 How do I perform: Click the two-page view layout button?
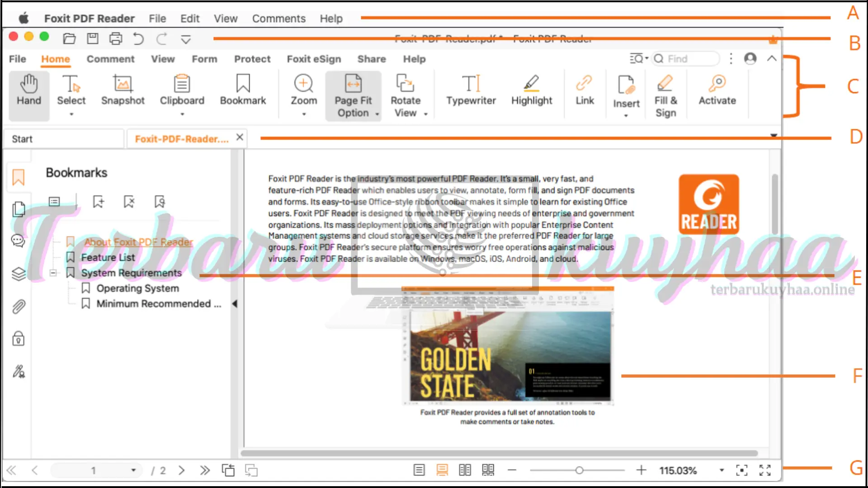[x=464, y=470]
